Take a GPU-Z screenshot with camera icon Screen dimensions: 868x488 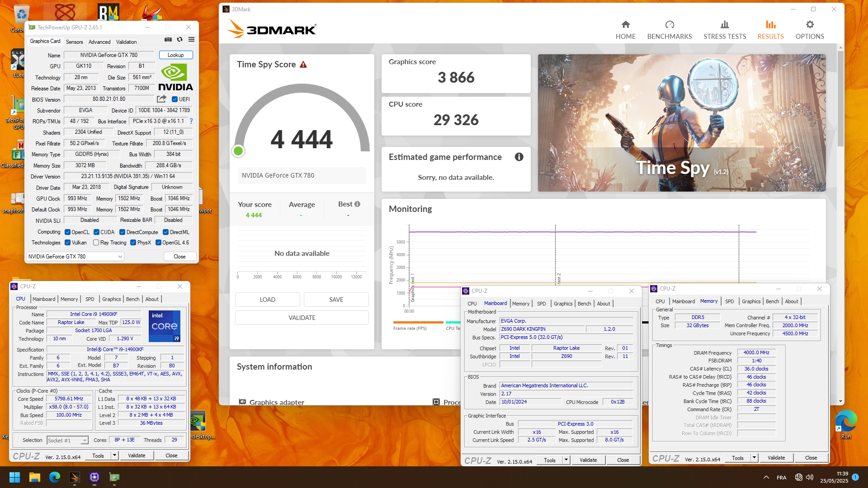168,40
